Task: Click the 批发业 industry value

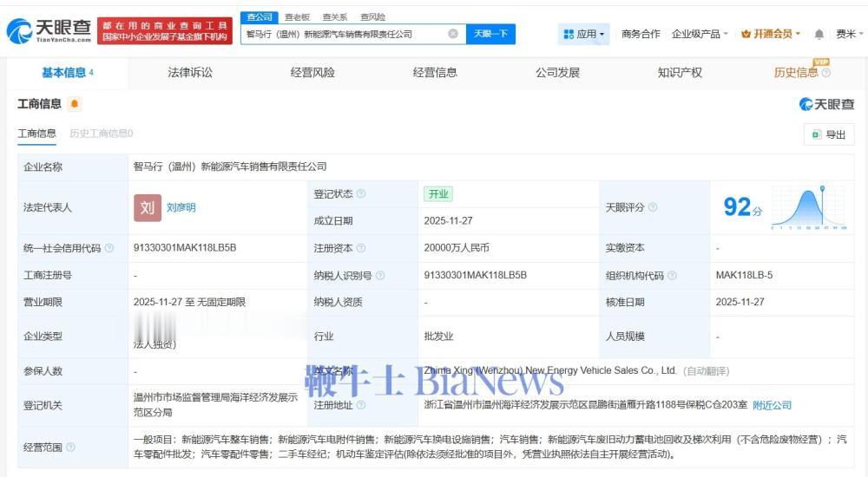Action: pyautogui.click(x=438, y=337)
